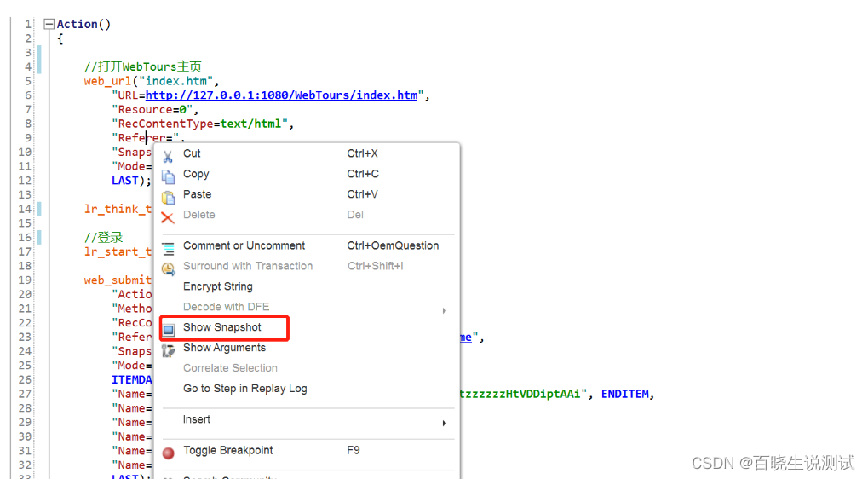Collapse the Action() code block

tap(49, 24)
